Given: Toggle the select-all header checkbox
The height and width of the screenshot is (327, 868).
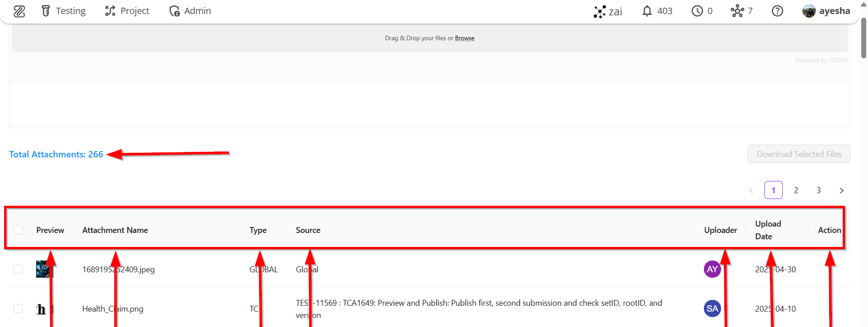Looking at the screenshot, I should pos(18,230).
